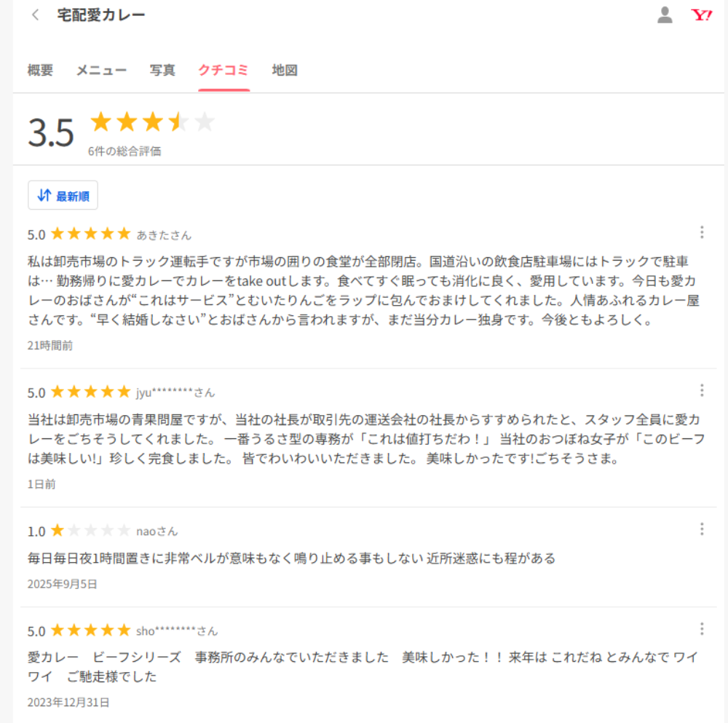This screenshot has height=723, width=728.
Task: Open the user account profile icon
Action: (665, 15)
